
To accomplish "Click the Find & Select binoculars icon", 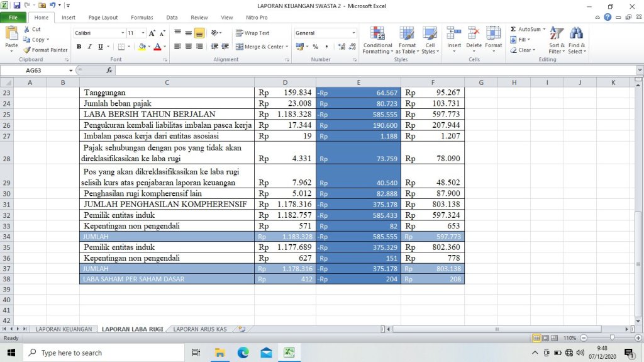I will [x=576, y=33].
